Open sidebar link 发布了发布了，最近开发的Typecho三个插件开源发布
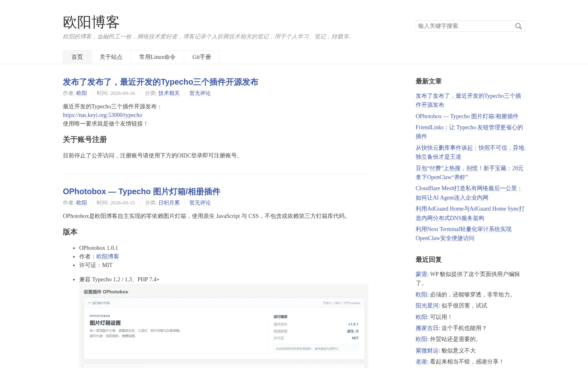The image size is (588, 368). coord(468,101)
